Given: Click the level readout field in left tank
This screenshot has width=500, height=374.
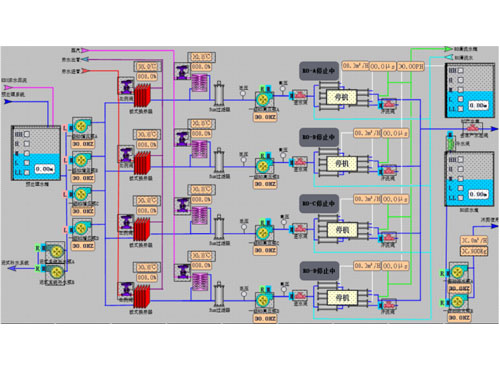Looking at the screenshot, I should 45,169.
